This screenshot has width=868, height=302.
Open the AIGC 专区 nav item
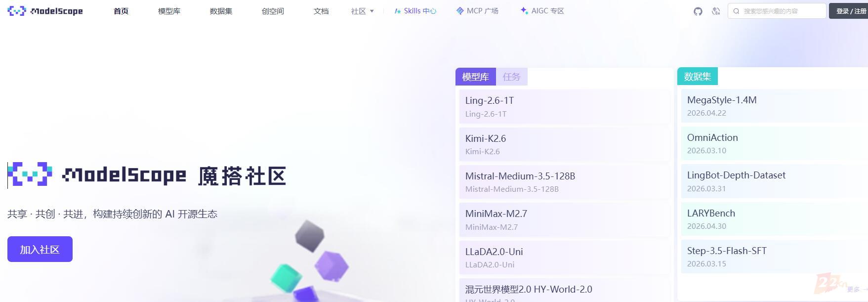(x=542, y=11)
